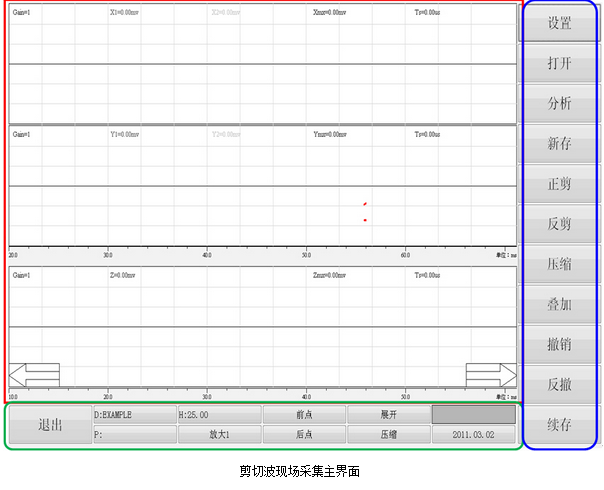The height and width of the screenshot is (490, 604).
Task: Select the 前点 previous point button
Action: (x=304, y=414)
